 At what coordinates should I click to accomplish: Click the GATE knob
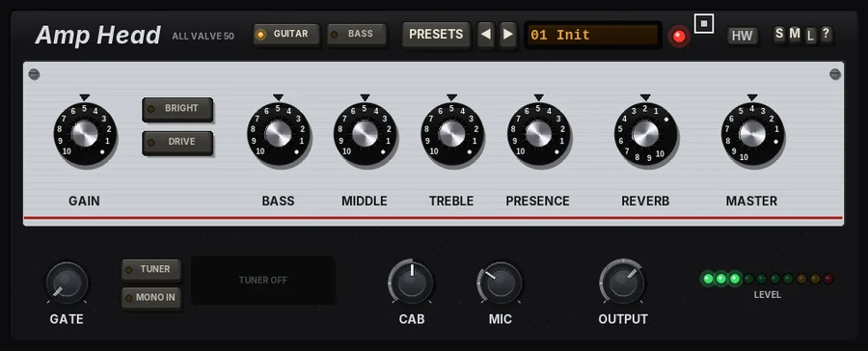(67, 283)
